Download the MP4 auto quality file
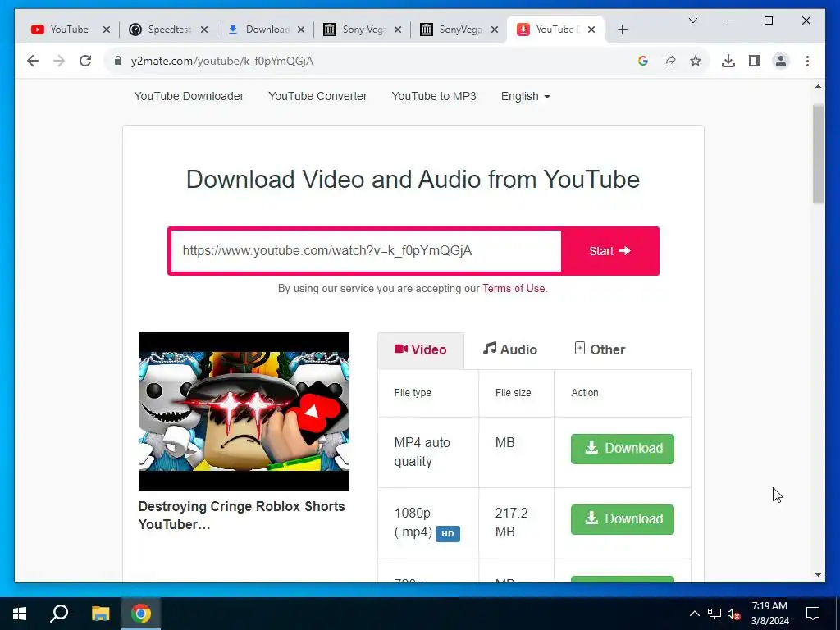The width and height of the screenshot is (840, 630). 622,449
